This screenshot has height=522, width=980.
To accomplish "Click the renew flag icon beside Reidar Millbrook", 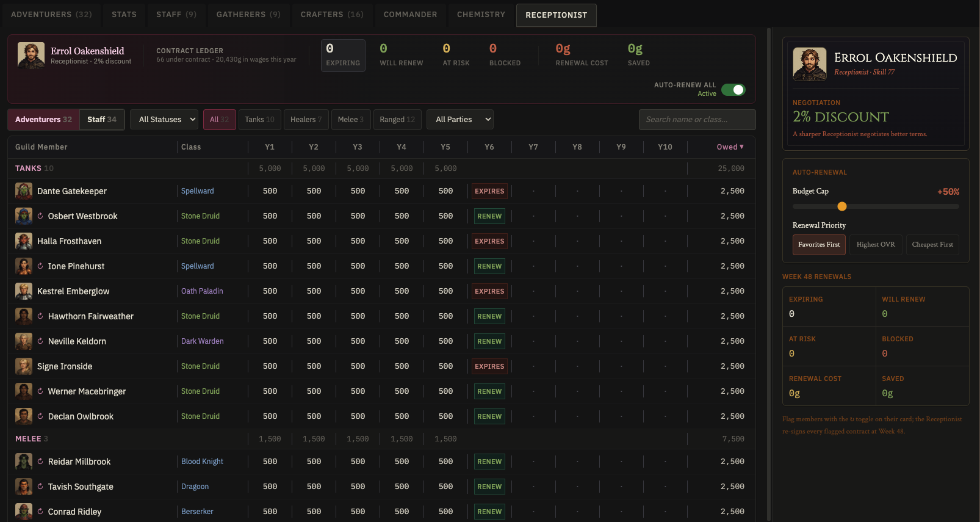I will click(40, 462).
